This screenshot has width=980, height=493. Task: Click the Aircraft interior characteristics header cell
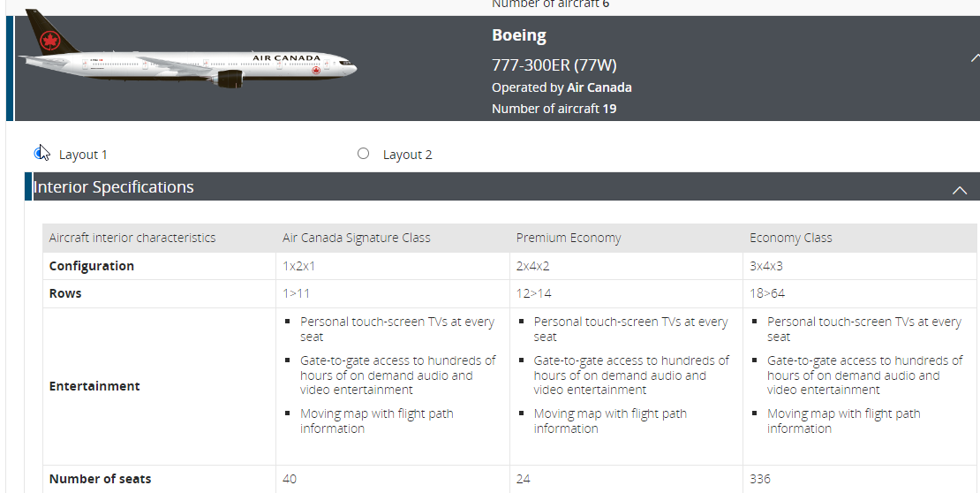[132, 238]
